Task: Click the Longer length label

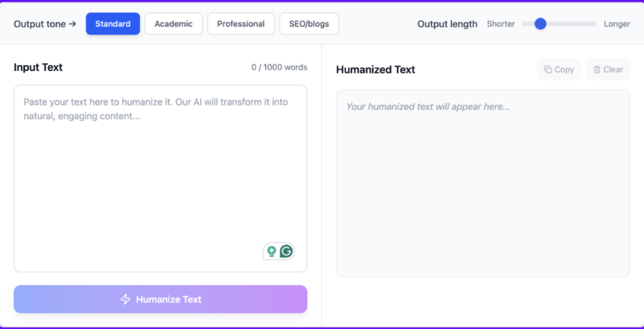Action: tap(616, 23)
